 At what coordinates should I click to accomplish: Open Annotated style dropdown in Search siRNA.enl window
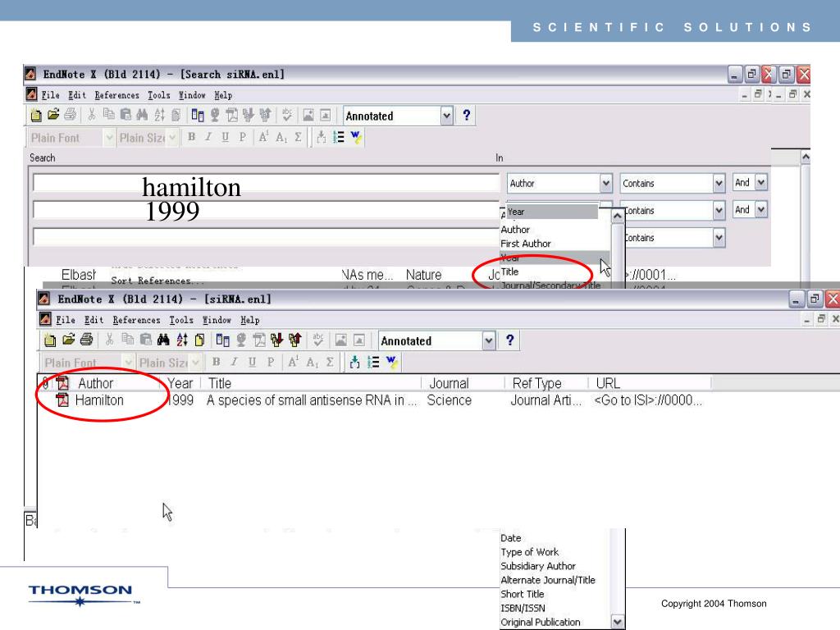click(447, 116)
